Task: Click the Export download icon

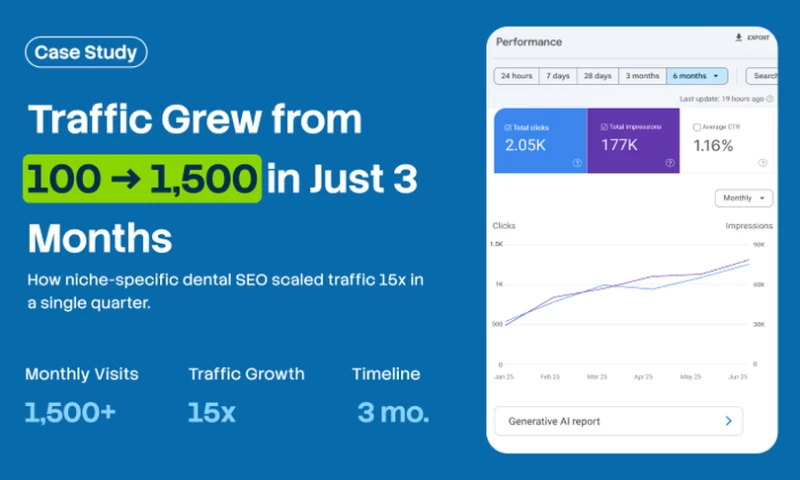Action: (738, 38)
